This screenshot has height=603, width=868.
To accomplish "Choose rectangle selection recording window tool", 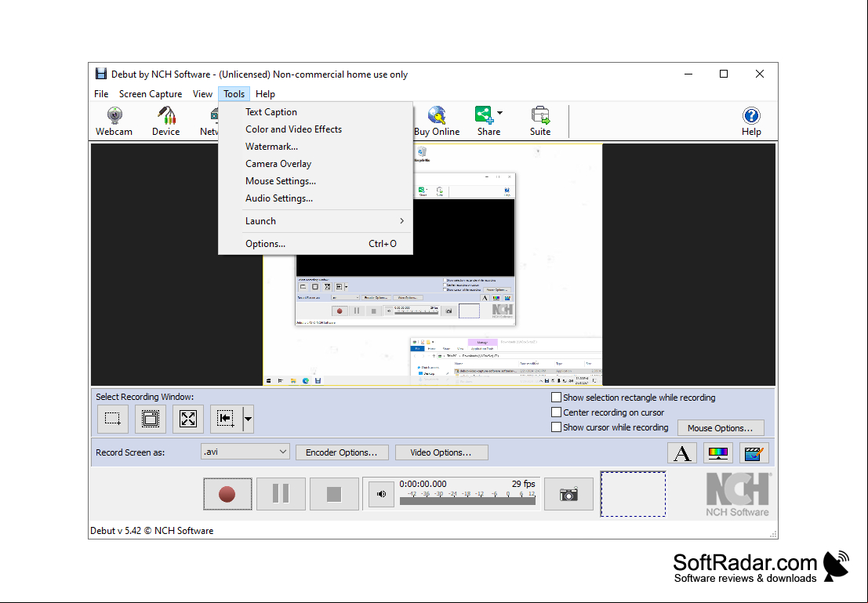I will click(113, 419).
